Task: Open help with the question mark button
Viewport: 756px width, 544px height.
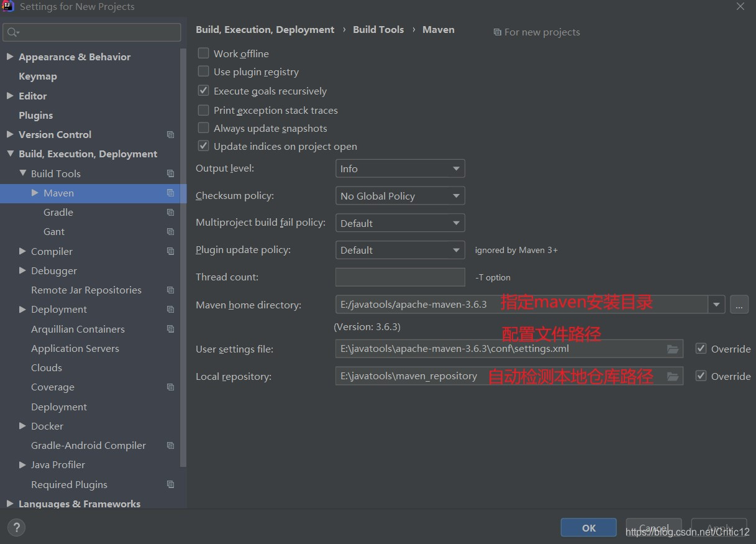Action: point(16,528)
